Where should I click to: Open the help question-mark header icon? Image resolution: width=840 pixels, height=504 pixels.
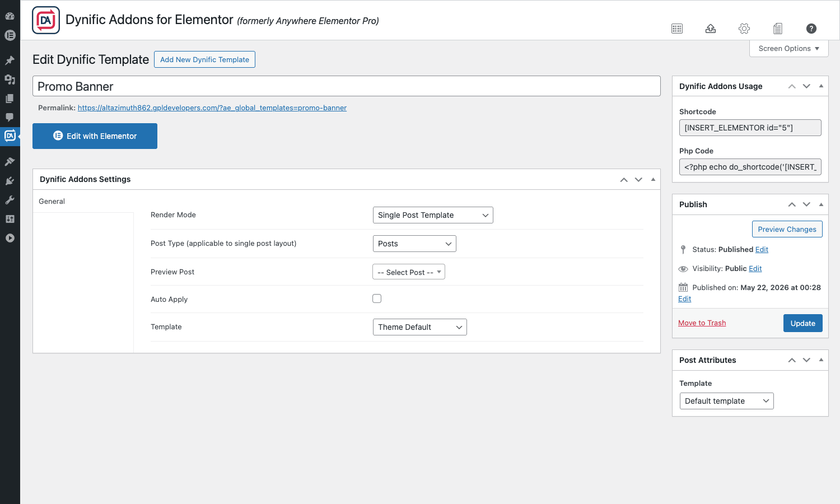(811, 29)
